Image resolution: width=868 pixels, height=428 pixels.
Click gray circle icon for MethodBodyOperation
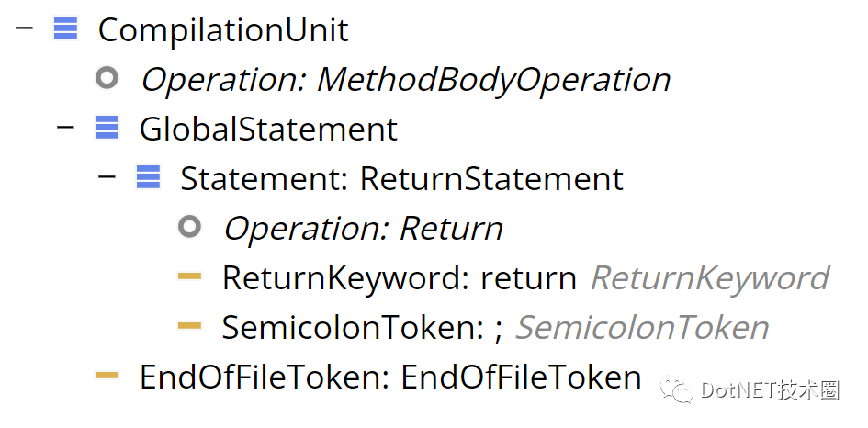[x=107, y=77]
